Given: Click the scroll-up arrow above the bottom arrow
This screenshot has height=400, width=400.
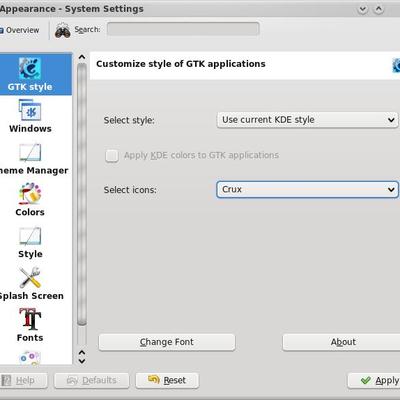Looking at the screenshot, I should click(82, 352).
